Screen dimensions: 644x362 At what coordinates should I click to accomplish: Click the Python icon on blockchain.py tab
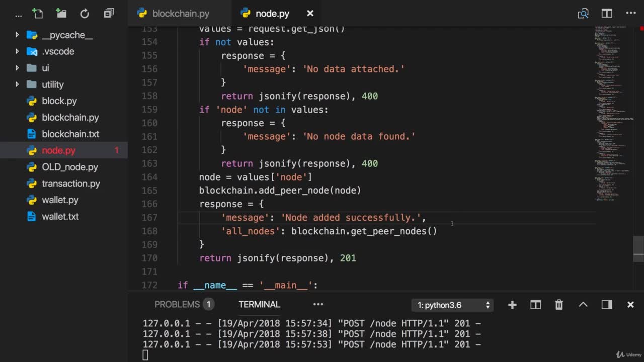[x=142, y=14]
